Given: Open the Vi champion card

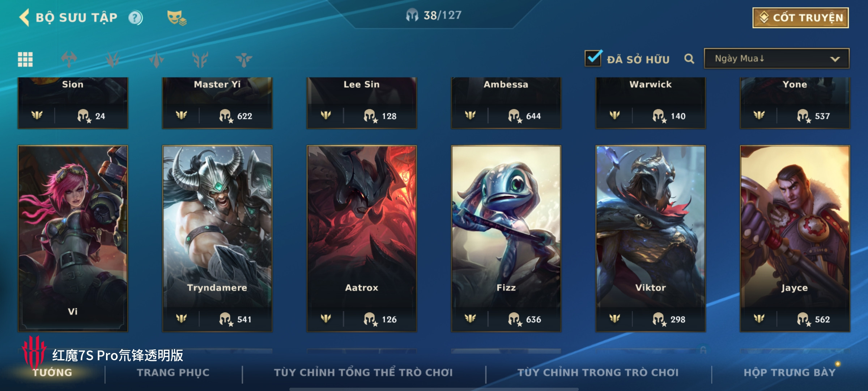Looking at the screenshot, I should [73, 239].
